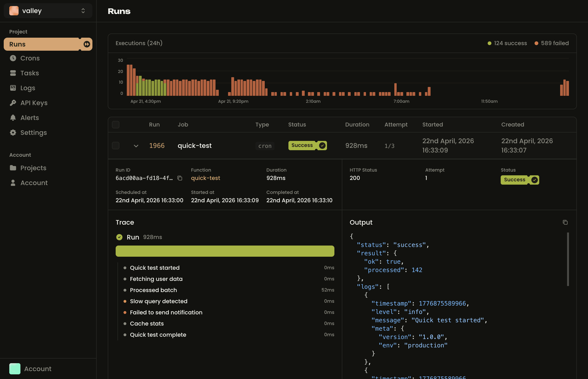Switch to the Runs section
This screenshot has width=588, height=379.
click(17, 44)
